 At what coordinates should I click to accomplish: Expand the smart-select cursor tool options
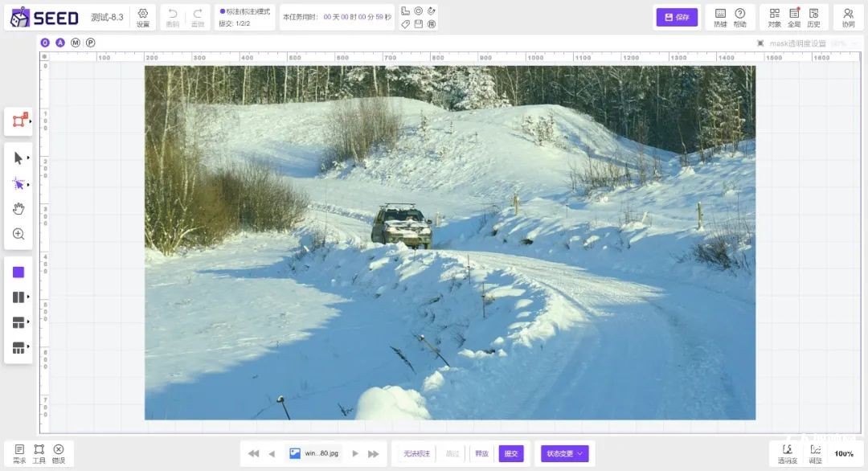tap(28, 184)
